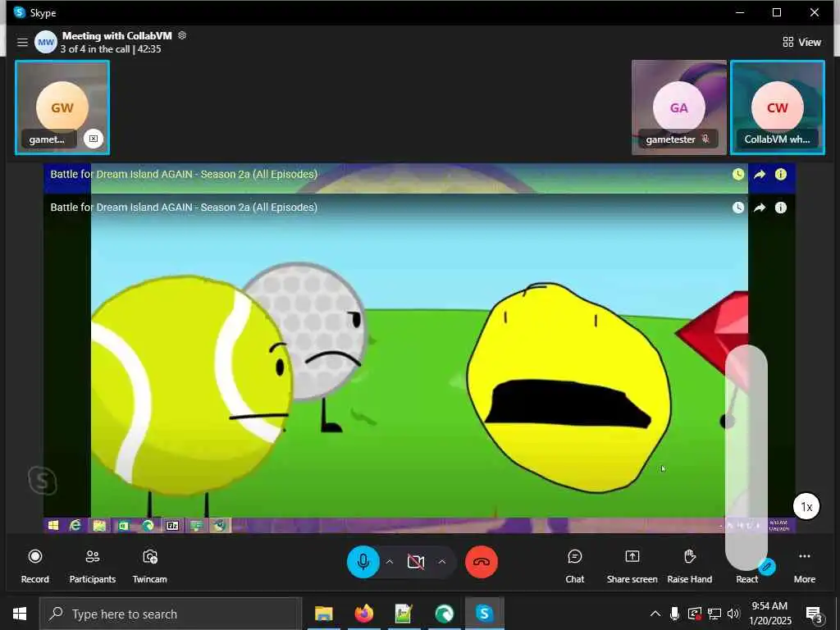Expand microphone options chevron
Viewport: 840px width, 630px height.
pyautogui.click(x=390, y=561)
